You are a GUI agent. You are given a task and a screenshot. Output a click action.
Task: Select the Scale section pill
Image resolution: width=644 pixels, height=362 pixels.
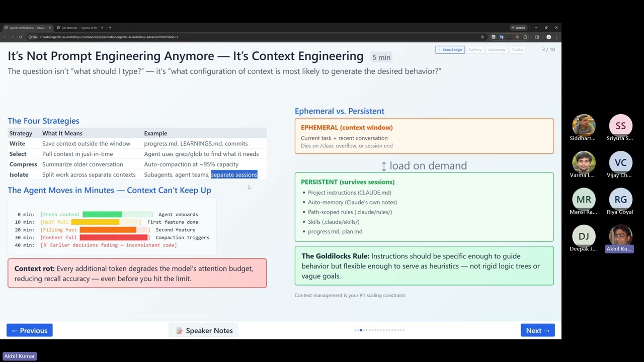click(x=517, y=50)
